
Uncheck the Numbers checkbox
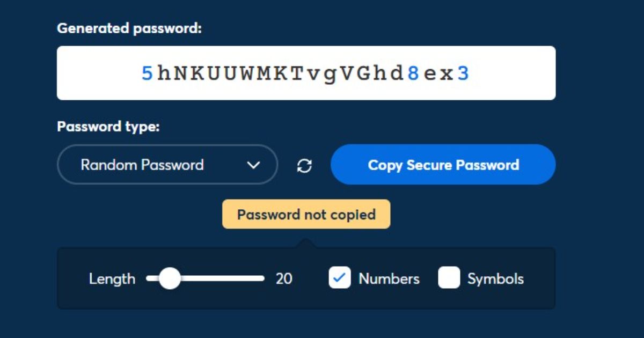point(340,278)
